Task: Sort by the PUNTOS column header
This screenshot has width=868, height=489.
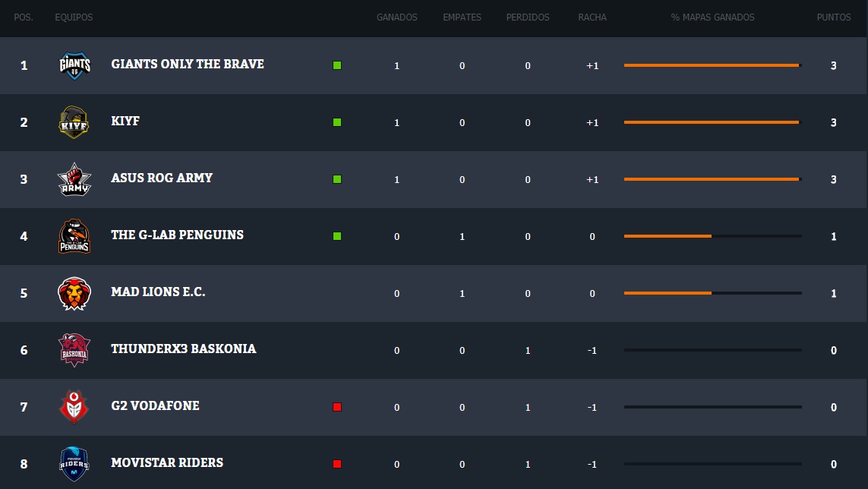Action: pos(833,17)
